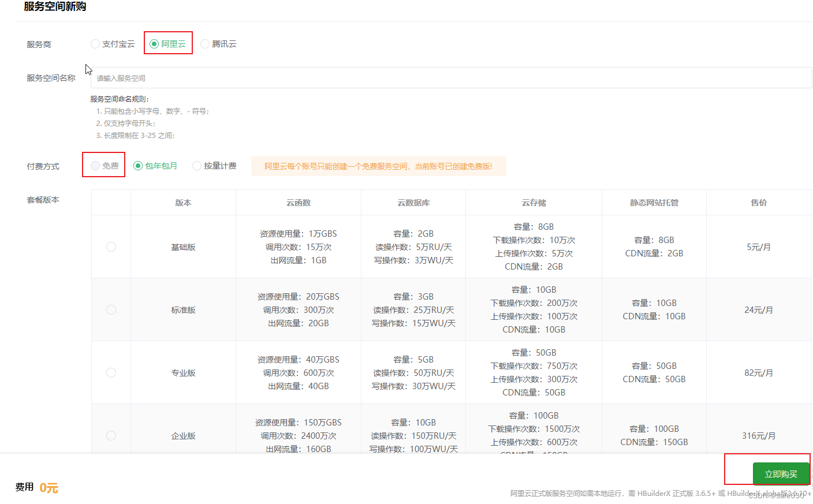Click the 云数据库 column header

pyautogui.click(x=413, y=203)
